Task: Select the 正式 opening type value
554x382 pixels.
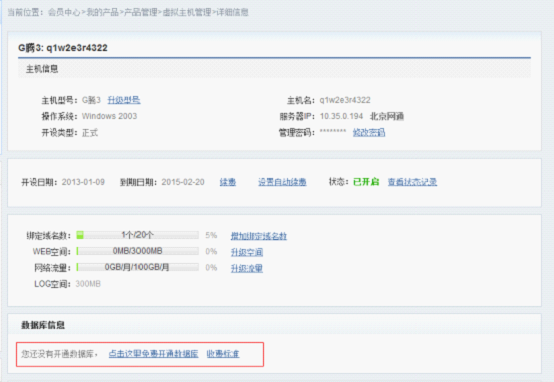Action: [90, 133]
